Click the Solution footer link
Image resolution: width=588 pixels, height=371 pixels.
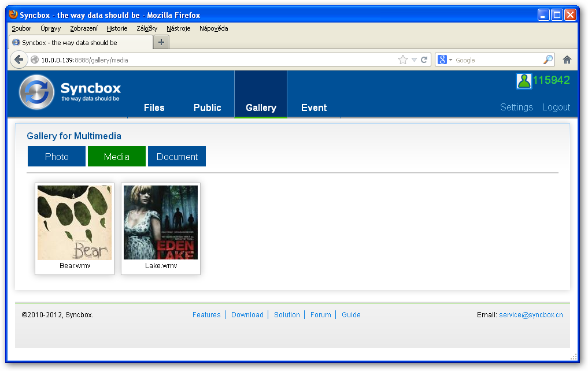pyautogui.click(x=287, y=315)
